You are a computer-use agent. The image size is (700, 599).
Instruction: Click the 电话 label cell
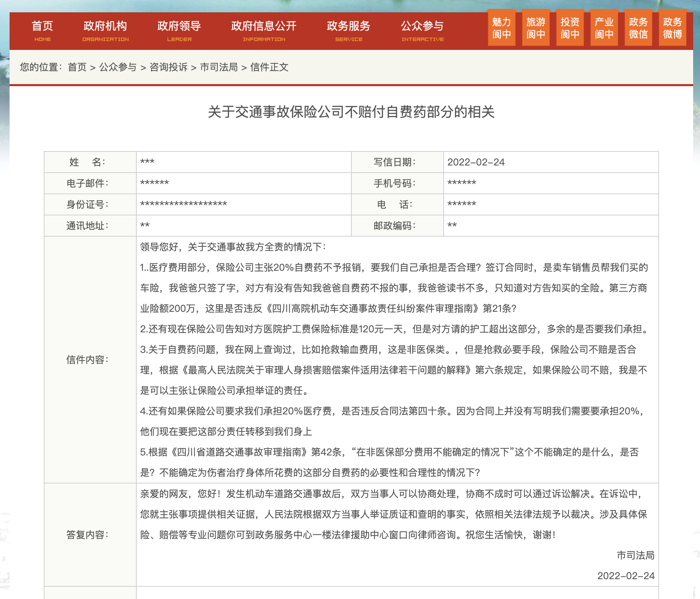(x=398, y=204)
